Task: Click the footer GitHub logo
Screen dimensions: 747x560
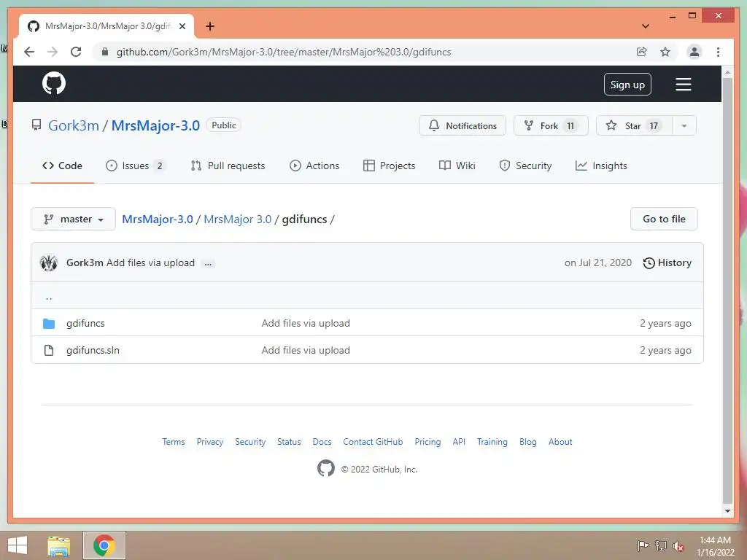Action: (326, 469)
